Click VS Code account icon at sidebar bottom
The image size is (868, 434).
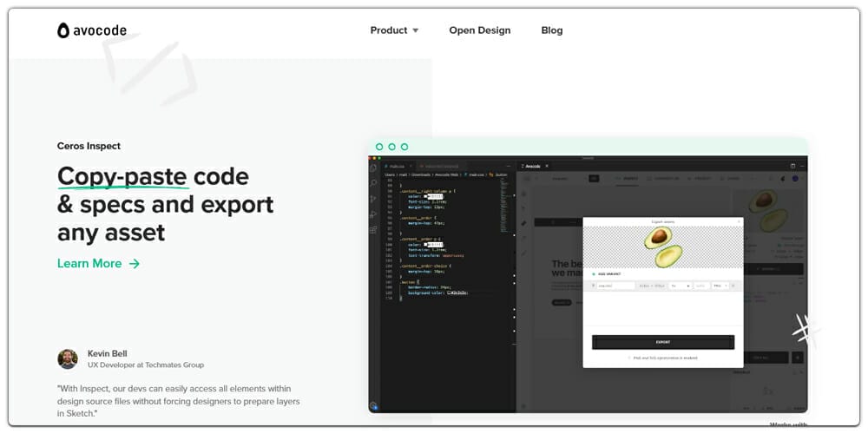pos(373,405)
